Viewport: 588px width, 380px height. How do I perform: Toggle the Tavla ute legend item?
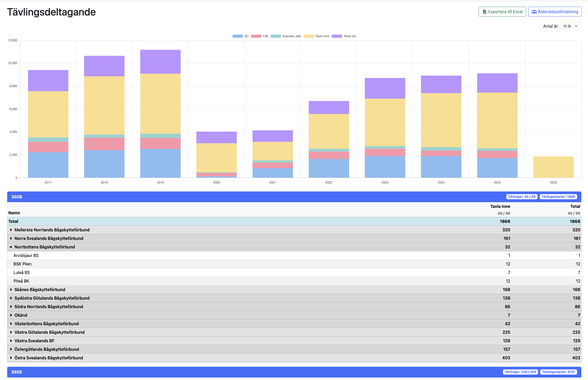point(337,36)
